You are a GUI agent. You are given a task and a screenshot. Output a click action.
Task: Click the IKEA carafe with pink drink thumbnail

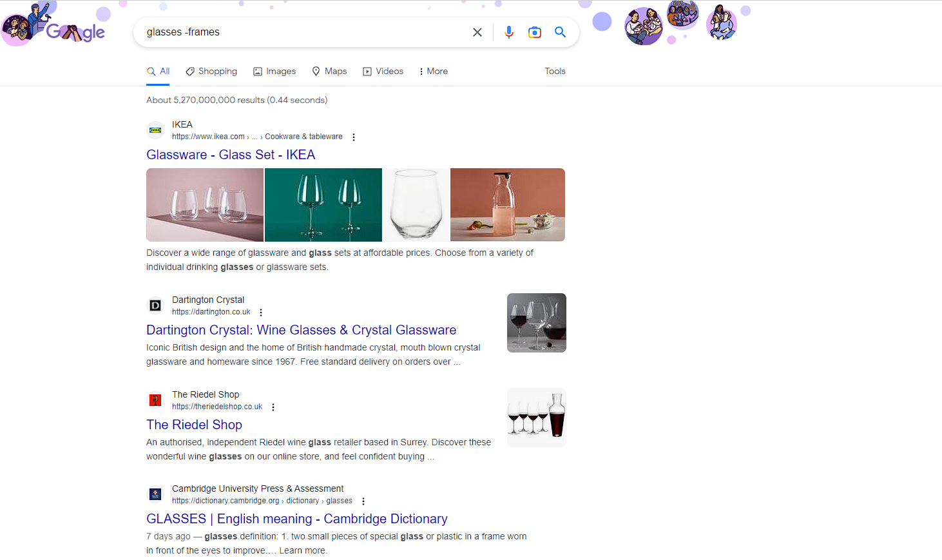pyautogui.click(x=508, y=205)
